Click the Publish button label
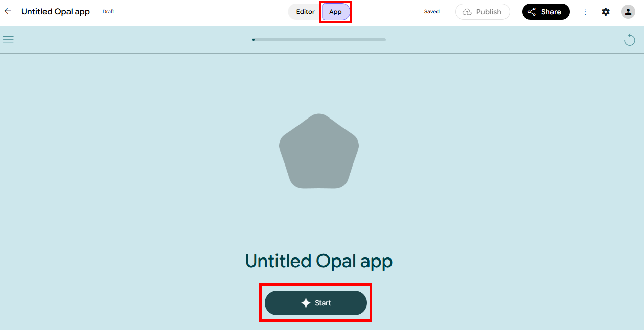 [x=489, y=12]
